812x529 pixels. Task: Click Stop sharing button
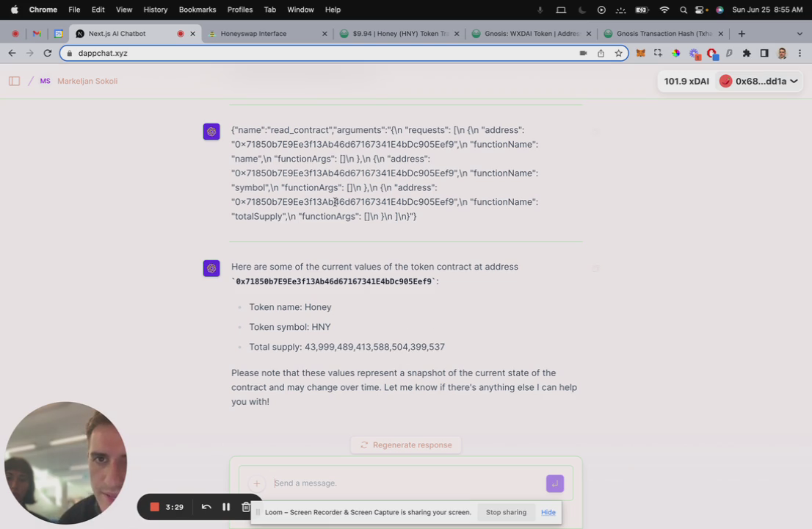click(506, 512)
